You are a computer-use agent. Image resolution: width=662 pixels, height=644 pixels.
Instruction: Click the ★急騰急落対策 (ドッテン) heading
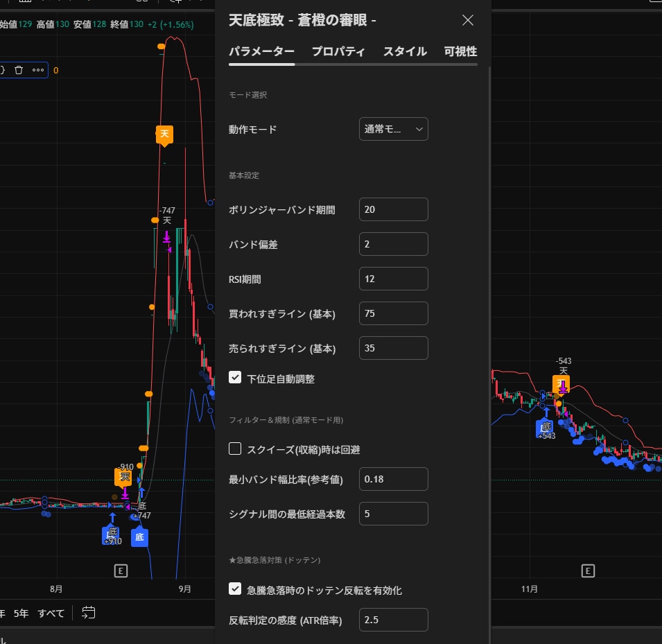click(x=275, y=560)
